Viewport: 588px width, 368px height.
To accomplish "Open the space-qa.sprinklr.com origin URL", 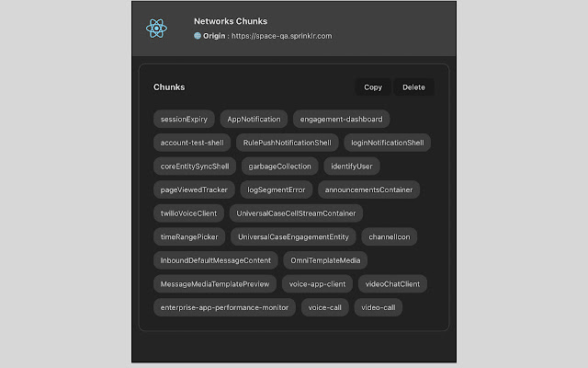I will 281,36.
